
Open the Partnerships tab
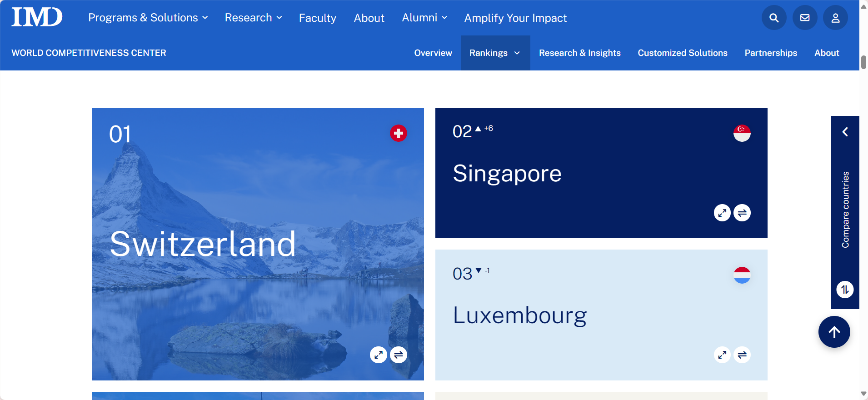771,53
